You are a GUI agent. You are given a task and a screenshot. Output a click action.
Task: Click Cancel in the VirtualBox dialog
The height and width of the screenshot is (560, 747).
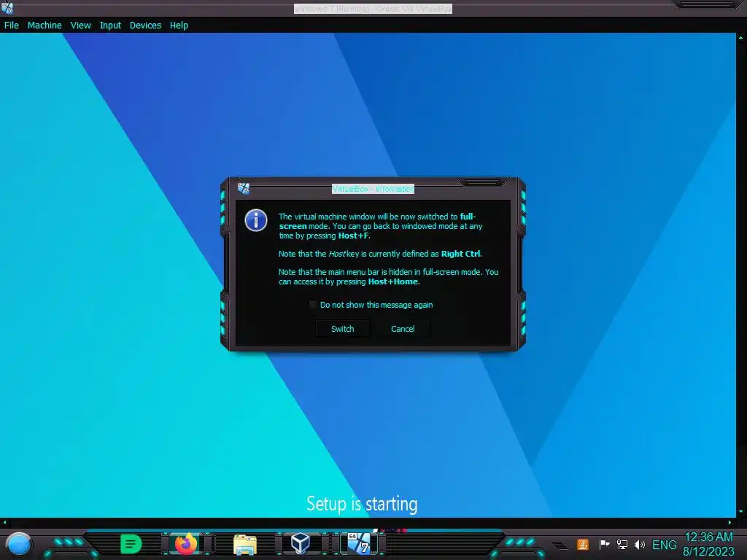point(403,329)
